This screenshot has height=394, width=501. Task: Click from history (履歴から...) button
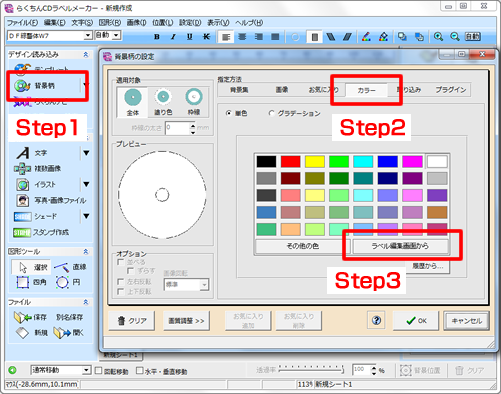point(428,266)
